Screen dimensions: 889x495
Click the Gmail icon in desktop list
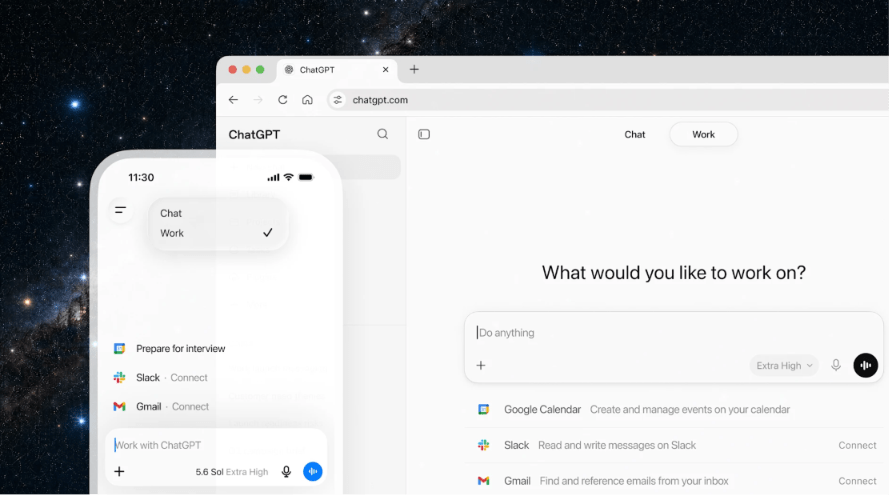click(x=483, y=481)
